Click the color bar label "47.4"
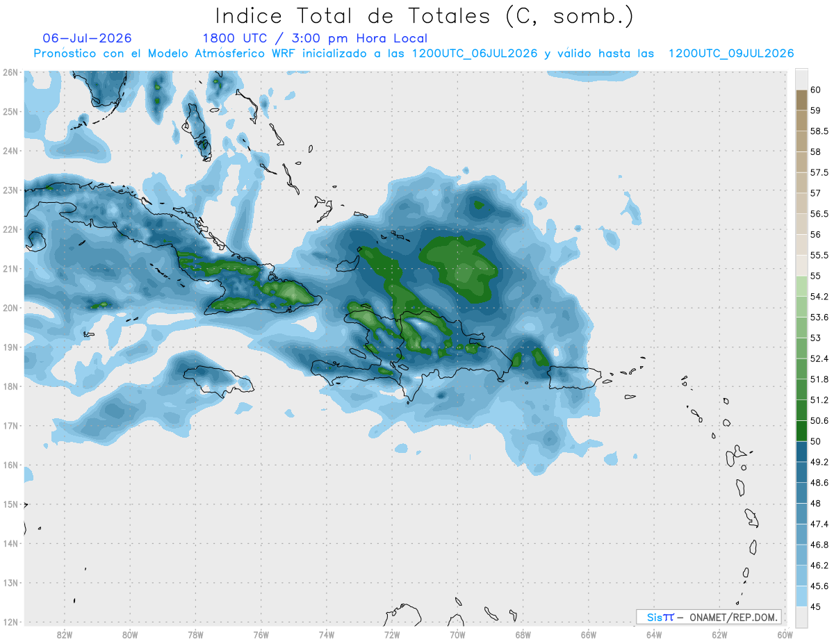Image resolution: width=834 pixels, height=644 pixels. 819,524
